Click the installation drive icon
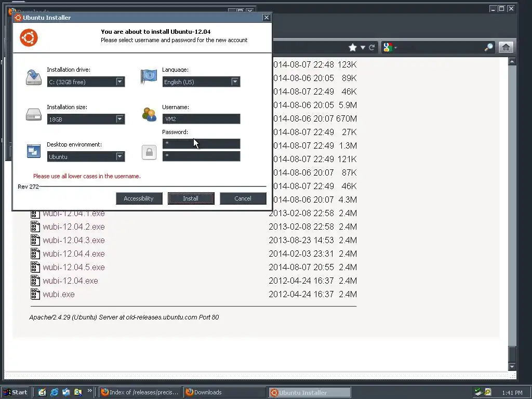Image resolution: width=532 pixels, height=399 pixels. (34, 77)
